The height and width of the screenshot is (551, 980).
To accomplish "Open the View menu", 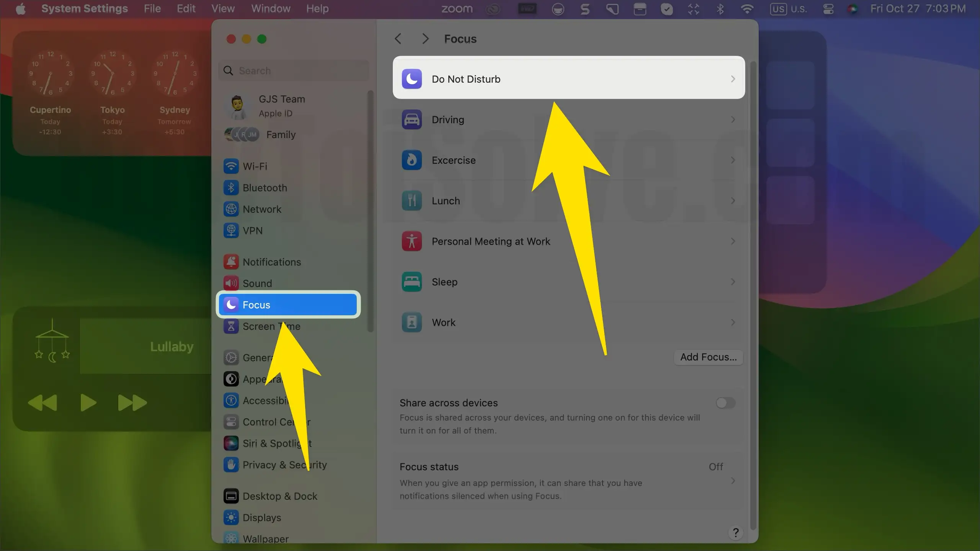I will click(x=223, y=8).
